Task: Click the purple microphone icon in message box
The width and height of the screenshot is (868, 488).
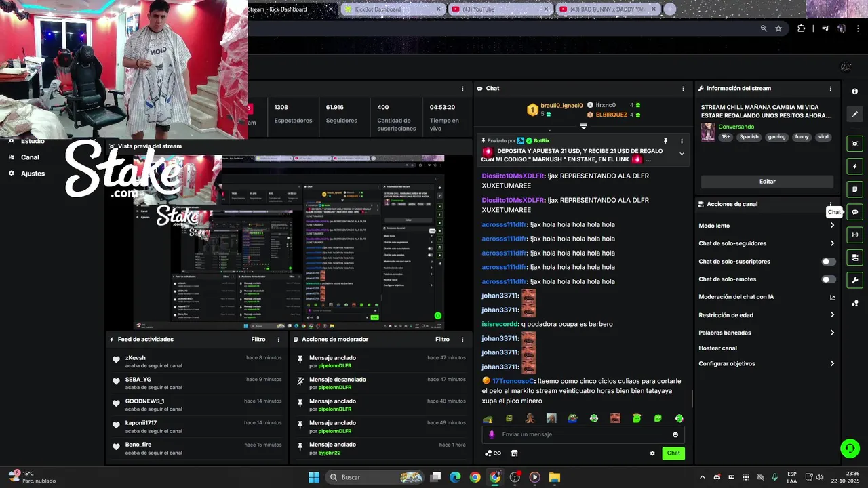Action: click(x=492, y=434)
